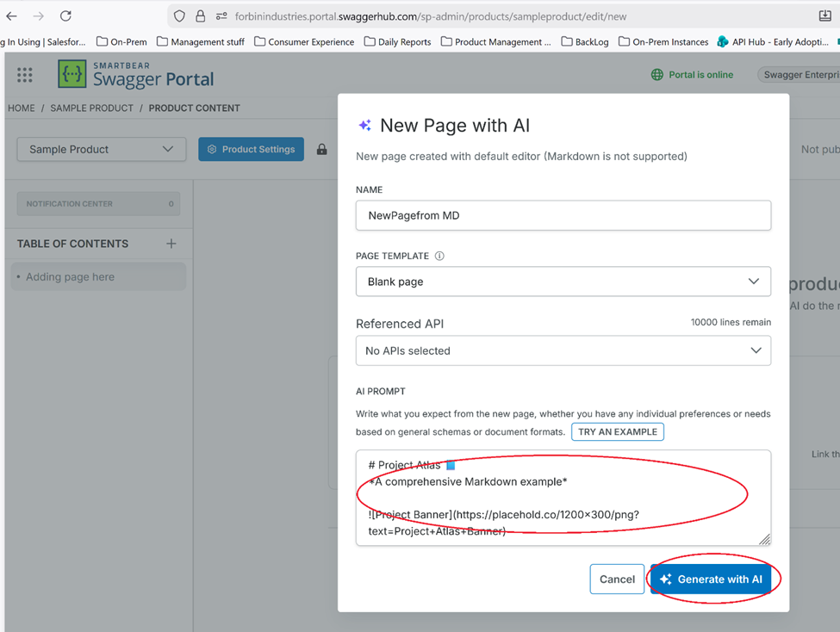Open the browser downloads icon
The image size is (840, 632).
tap(824, 15)
